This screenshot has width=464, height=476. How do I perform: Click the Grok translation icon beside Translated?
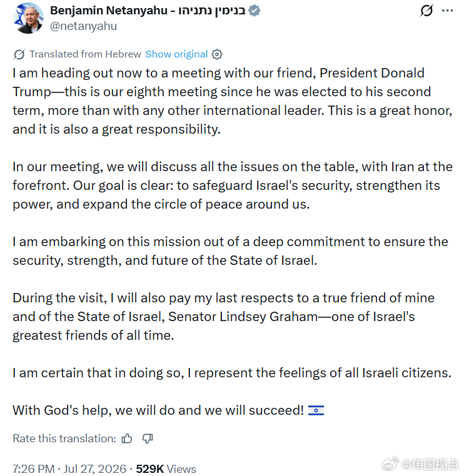pos(19,54)
